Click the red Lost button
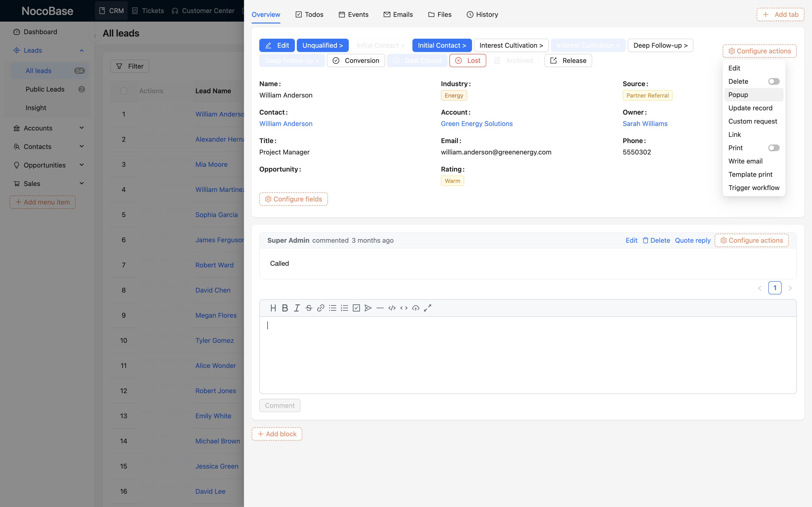 coord(468,60)
